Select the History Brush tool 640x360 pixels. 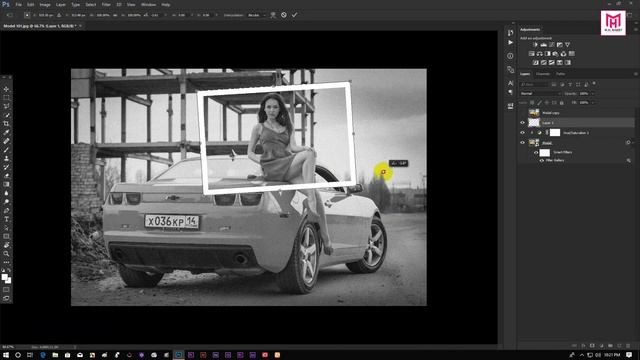pos(6,167)
